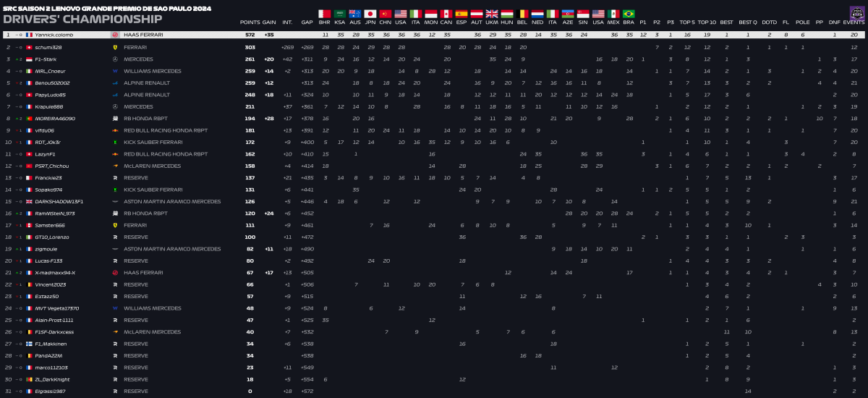Click the TOP 5 column header

pos(687,22)
